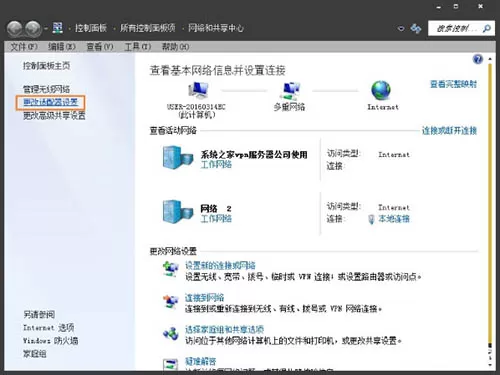This screenshot has width=500, height=375.
Task: Open Windows 防火墙 link
Action: [x=50, y=341]
